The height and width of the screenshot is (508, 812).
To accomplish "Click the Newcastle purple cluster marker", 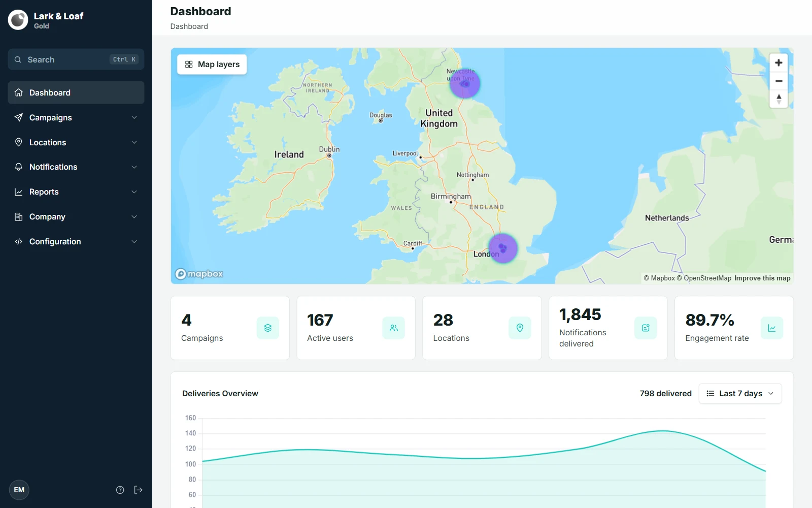I will pyautogui.click(x=465, y=84).
